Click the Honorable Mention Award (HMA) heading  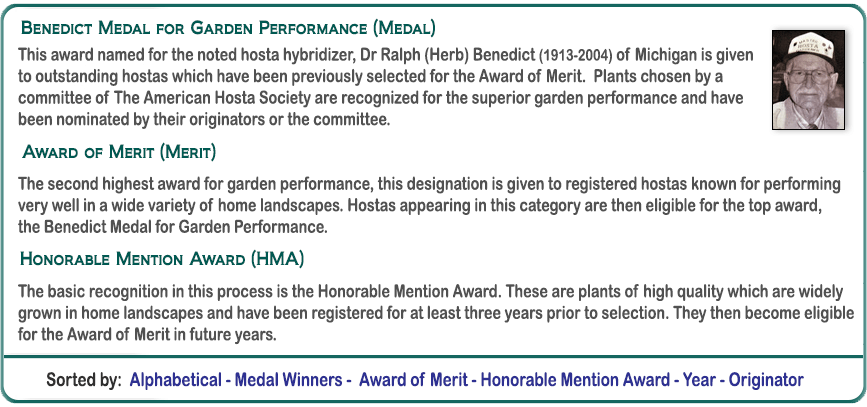[x=162, y=260]
